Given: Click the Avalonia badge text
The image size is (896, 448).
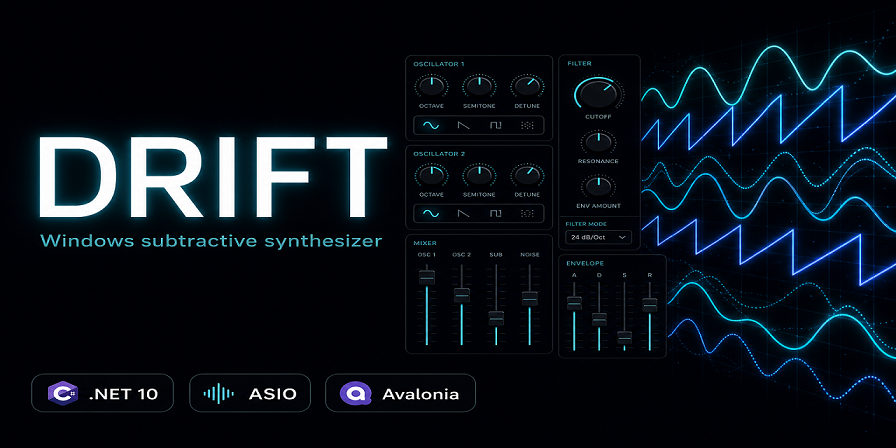Looking at the screenshot, I should (x=421, y=394).
